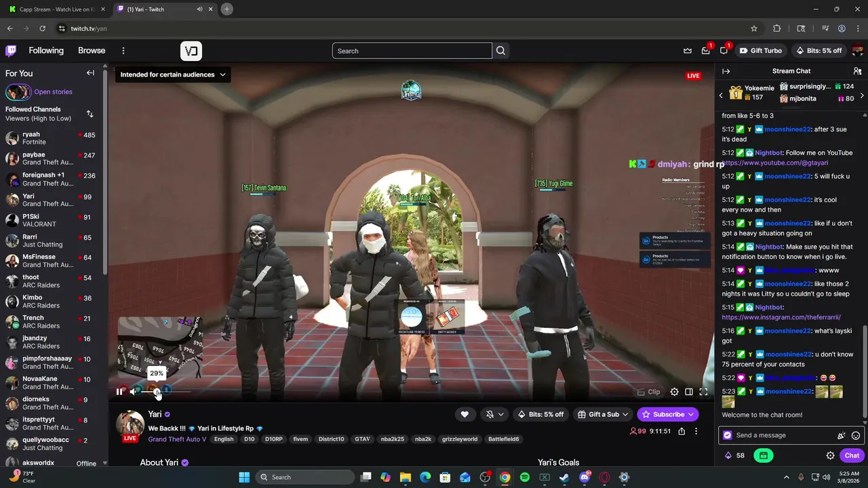Reload the page in browser
The image size is (868, 488).
click(42, 28)
